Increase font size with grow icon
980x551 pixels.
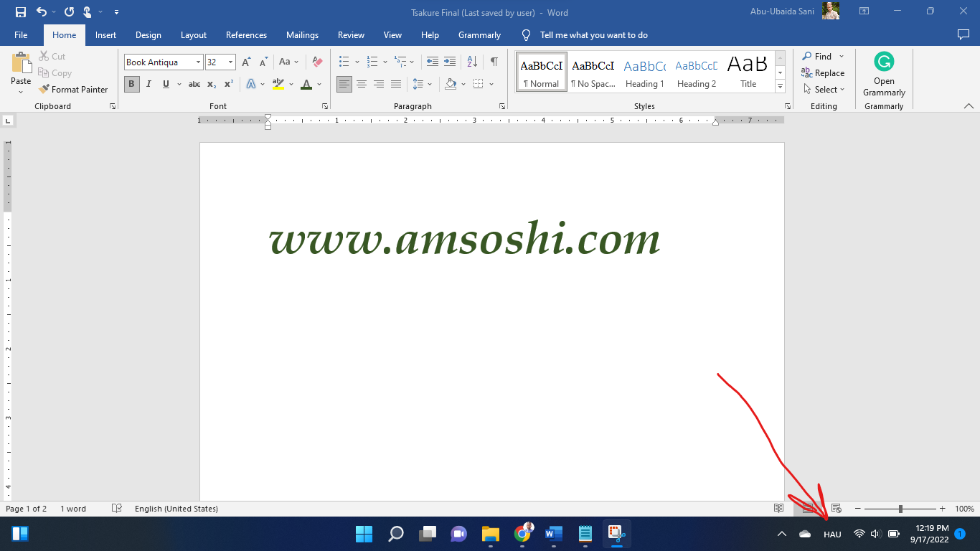pyautogui.click(x=246, y=62)
